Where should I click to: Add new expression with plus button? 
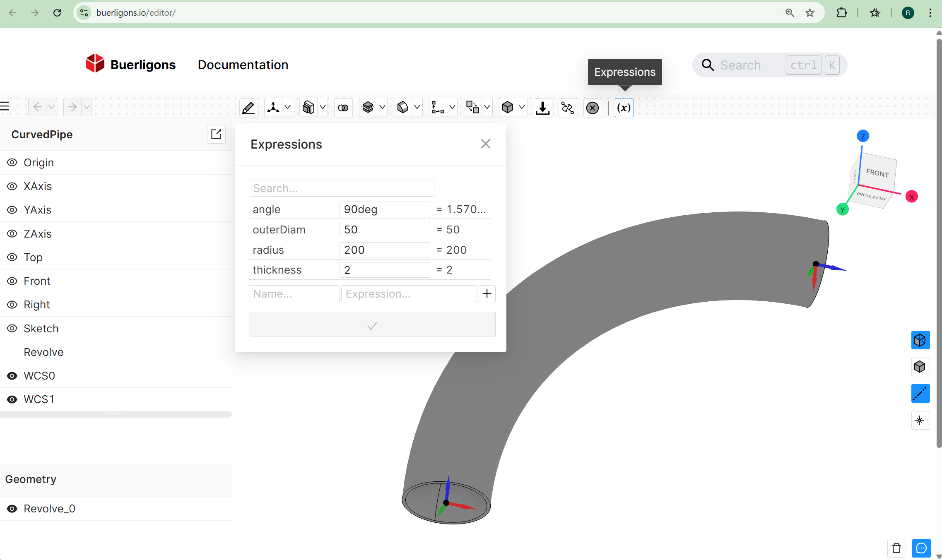tap(487, 294)
